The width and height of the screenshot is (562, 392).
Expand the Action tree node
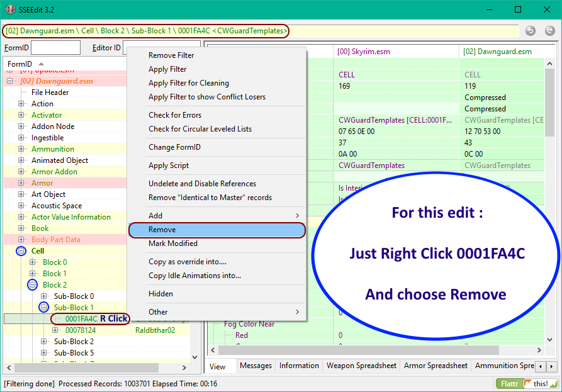click(21, 104)
